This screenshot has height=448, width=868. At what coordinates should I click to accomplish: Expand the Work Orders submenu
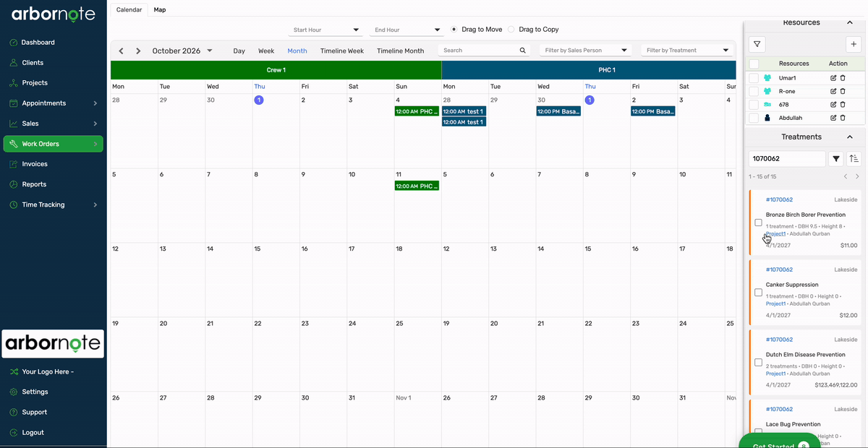95,144
